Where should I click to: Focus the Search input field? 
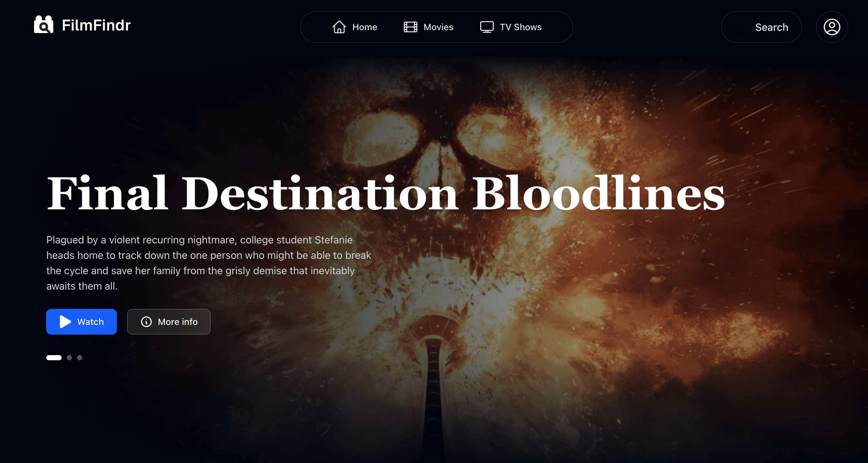pos(761,27)
